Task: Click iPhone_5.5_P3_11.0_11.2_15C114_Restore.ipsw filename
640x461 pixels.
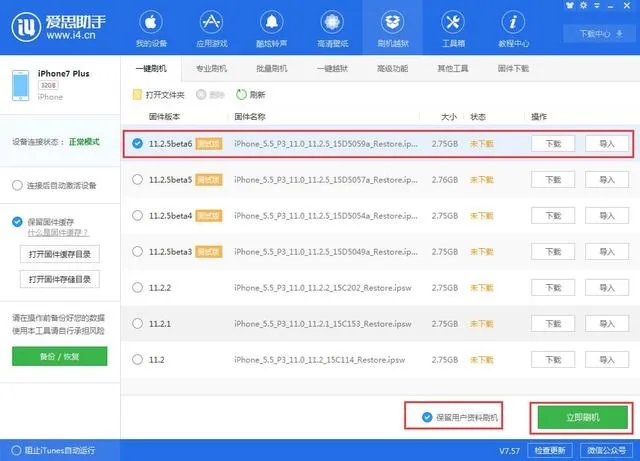Action: [x=320, y=360]
